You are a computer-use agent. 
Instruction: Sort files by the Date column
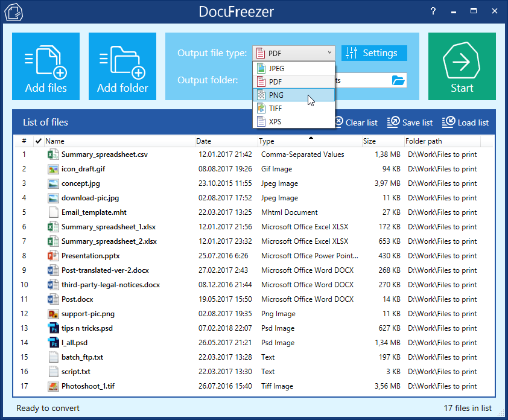click(226, 141)
